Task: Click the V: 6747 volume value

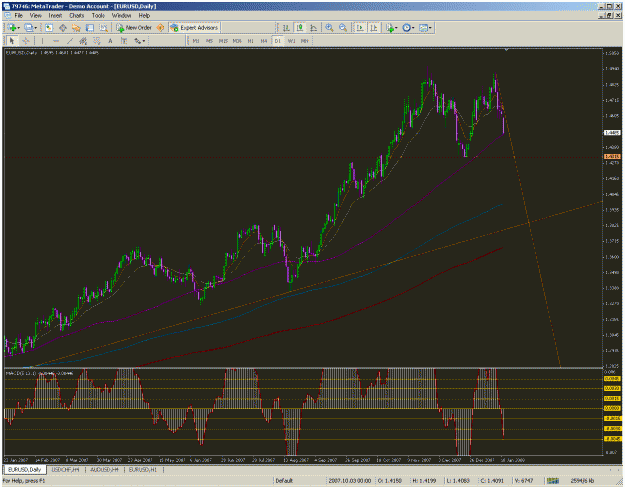Action: (x=524, y=481)
